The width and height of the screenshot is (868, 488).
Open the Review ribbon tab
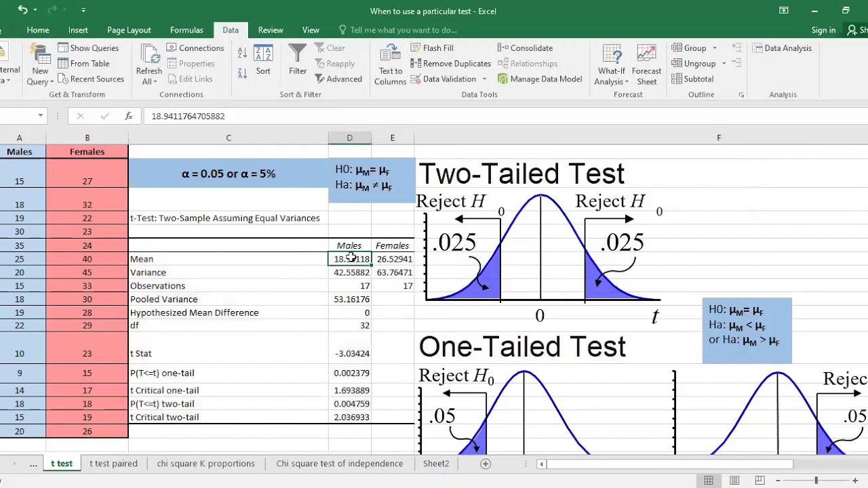pyautogui.click(x=271, y=30)
